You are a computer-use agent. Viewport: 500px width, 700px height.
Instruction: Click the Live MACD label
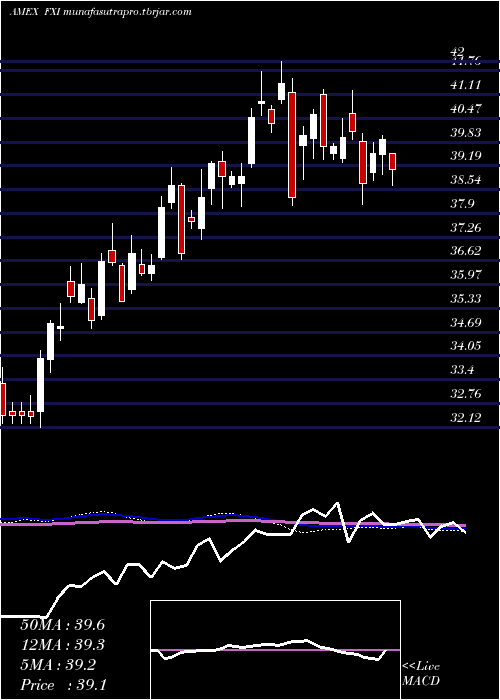421,674
